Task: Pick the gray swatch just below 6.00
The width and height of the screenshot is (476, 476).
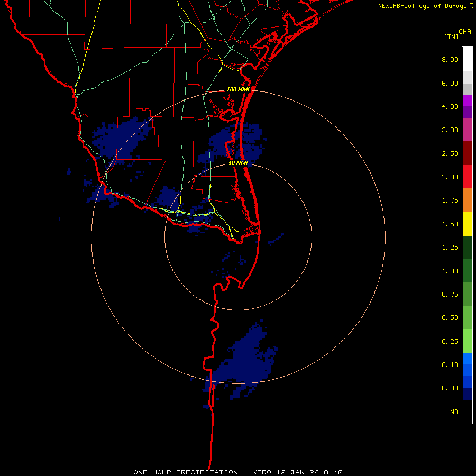Action: coord(467,89)
